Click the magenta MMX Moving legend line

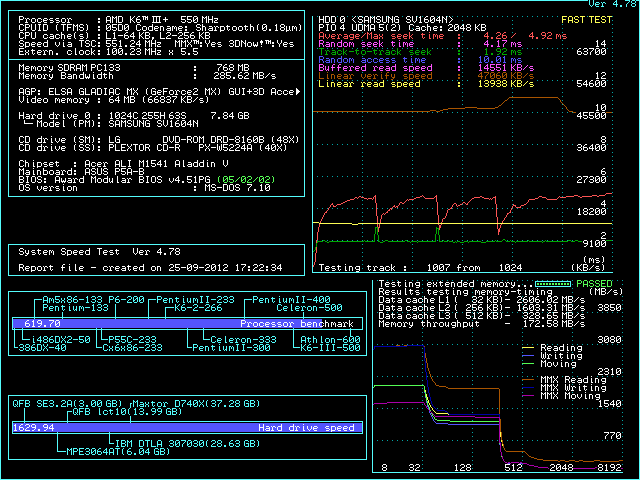tap(528, 396)
